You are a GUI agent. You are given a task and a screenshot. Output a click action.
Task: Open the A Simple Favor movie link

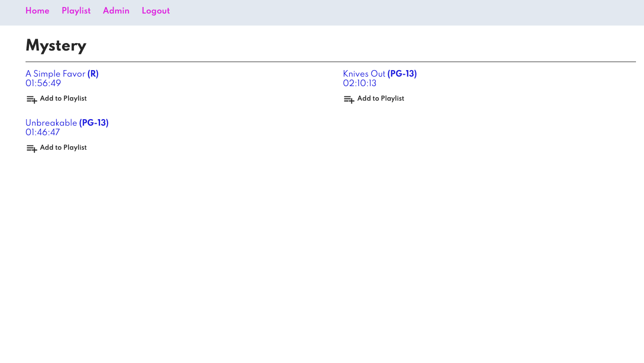(x=55, y=74)
